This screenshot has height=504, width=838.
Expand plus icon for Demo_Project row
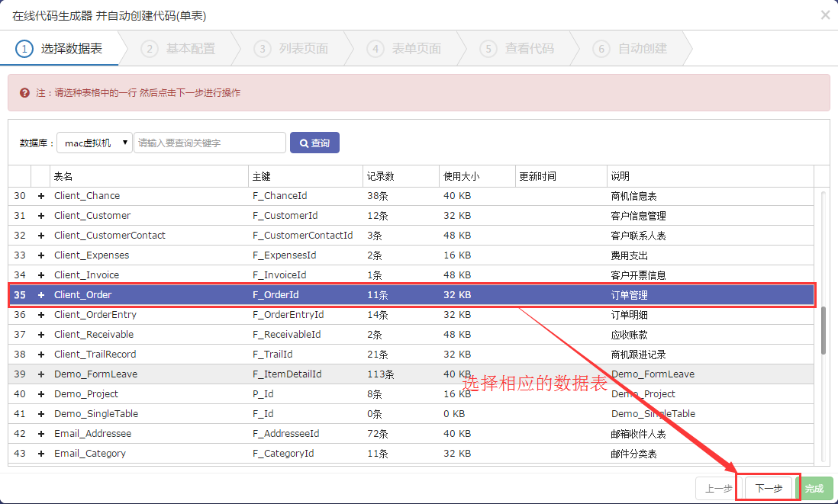coord(41,394)
